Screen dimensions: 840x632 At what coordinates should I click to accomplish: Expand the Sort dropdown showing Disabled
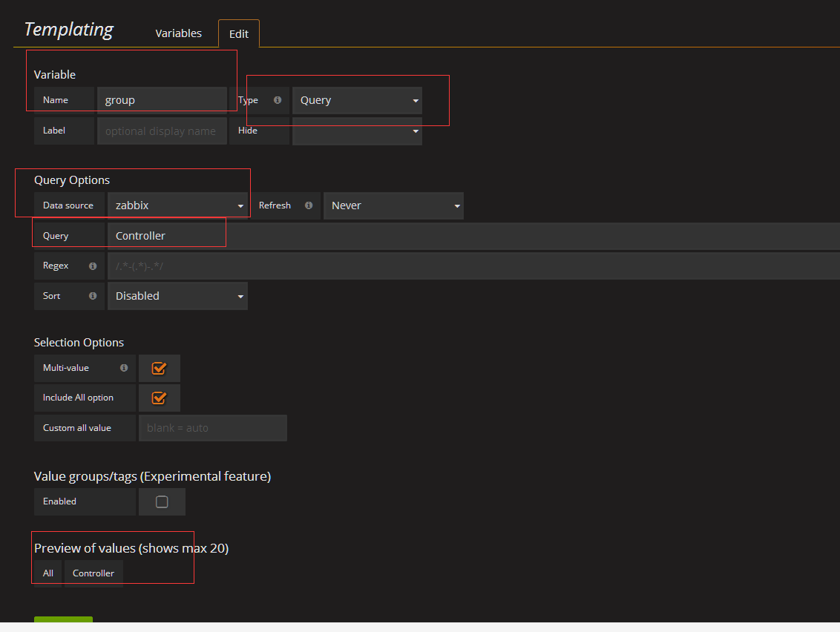tap(177, 296)
